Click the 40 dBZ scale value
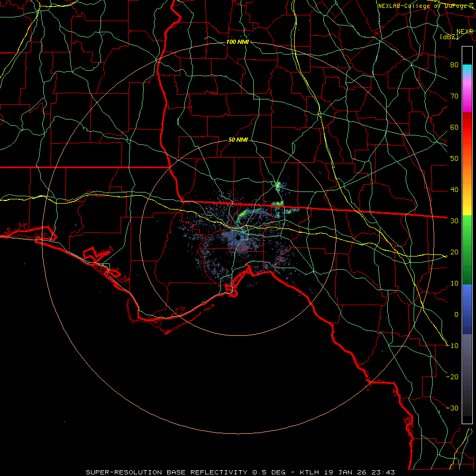476x476 pixels. pyautogui.click(x=454, y=190)
